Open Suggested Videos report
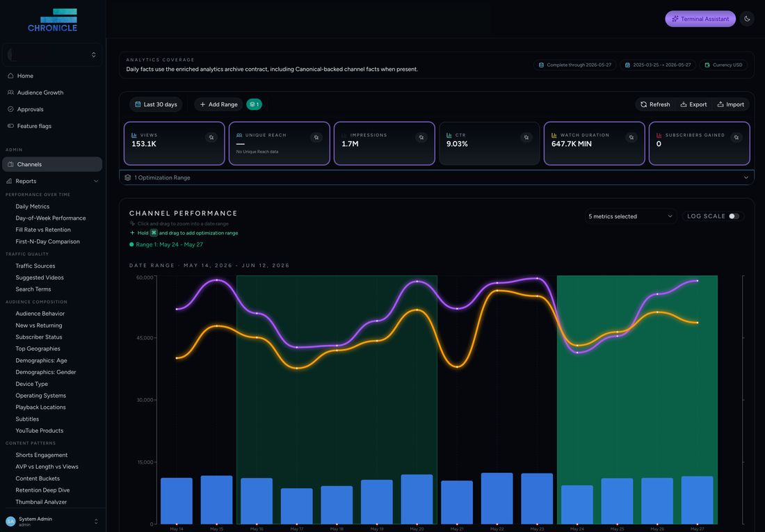765x532 pixels. tap(40, 277)
